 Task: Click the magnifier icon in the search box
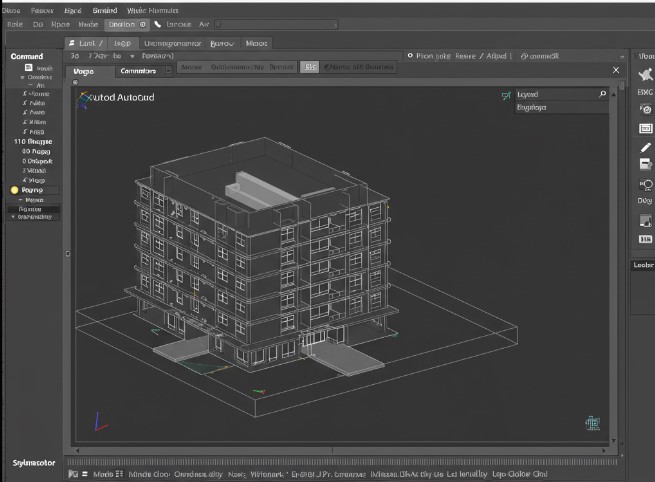(x=602, y=94)
